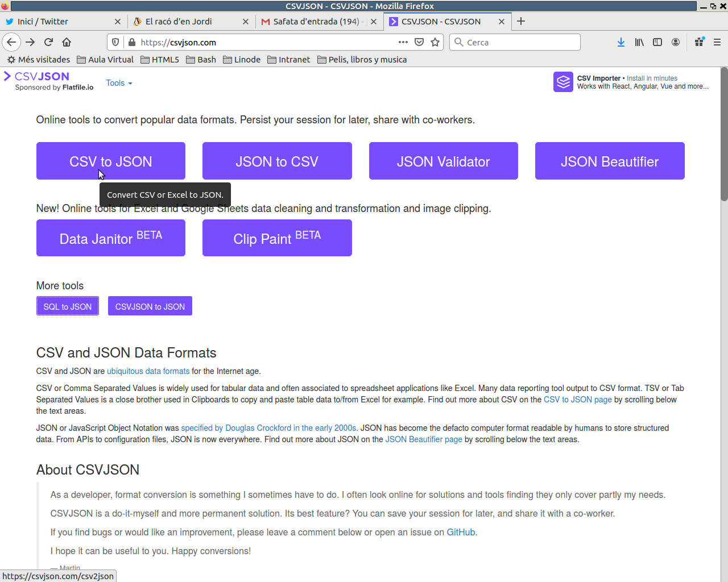
Task: Open SQL to JSON tool
Action: 68,306
